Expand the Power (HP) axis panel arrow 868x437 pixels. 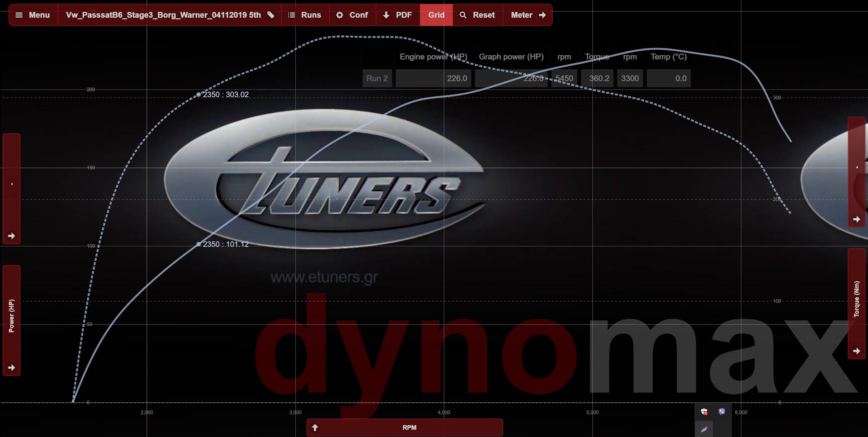tap(12, 368)
